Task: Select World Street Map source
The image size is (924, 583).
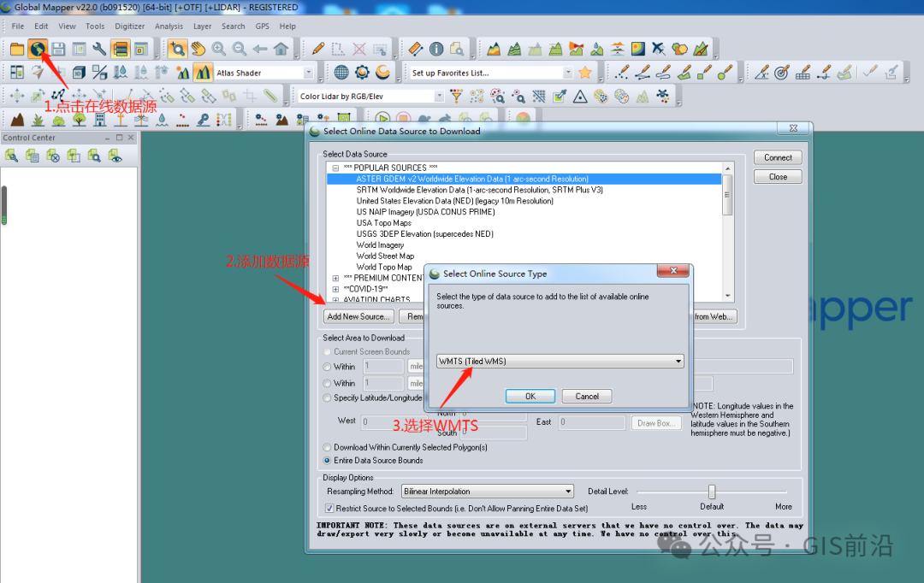Action: [385, 256]
